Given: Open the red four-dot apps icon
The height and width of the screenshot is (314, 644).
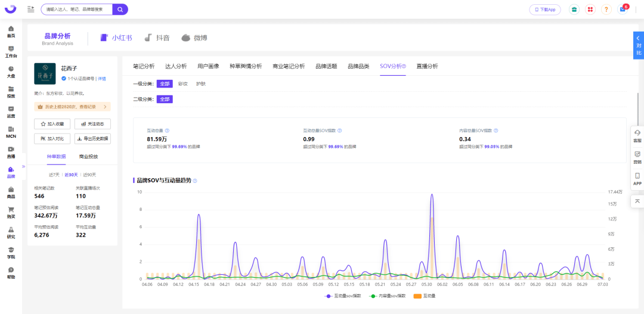Looking at the screenshot, I should (x=590, y=10).
